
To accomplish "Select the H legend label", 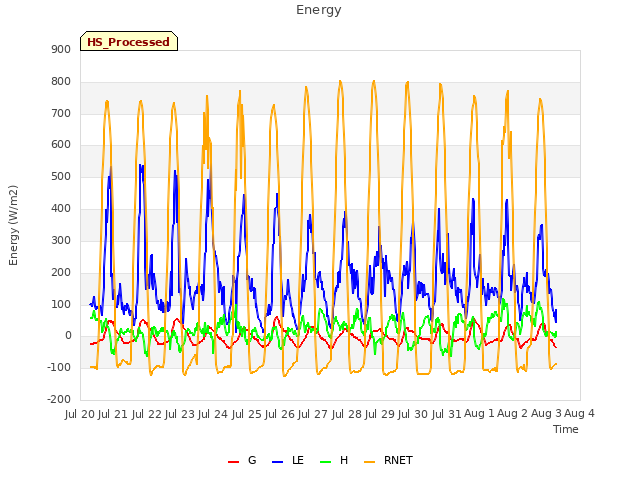I will coord(344,460).
